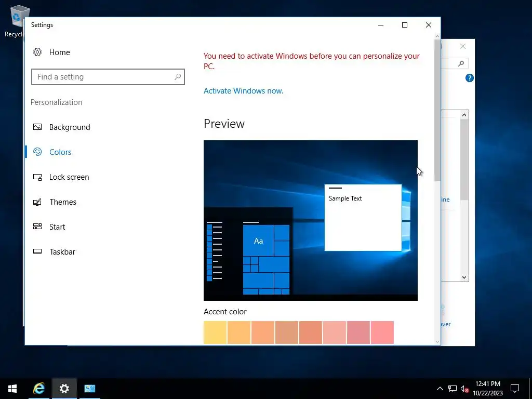Open Lock screen settings
532x399 pixels.
[69, 177]
